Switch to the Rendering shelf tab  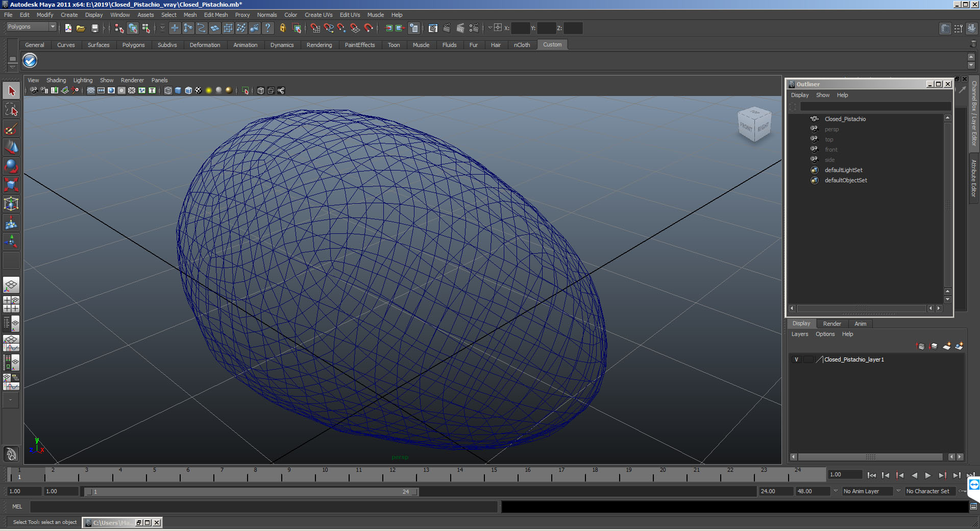[x=319, y=45]
